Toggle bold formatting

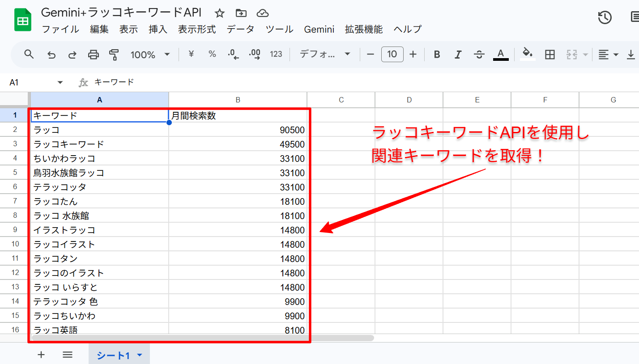[437, 55]
